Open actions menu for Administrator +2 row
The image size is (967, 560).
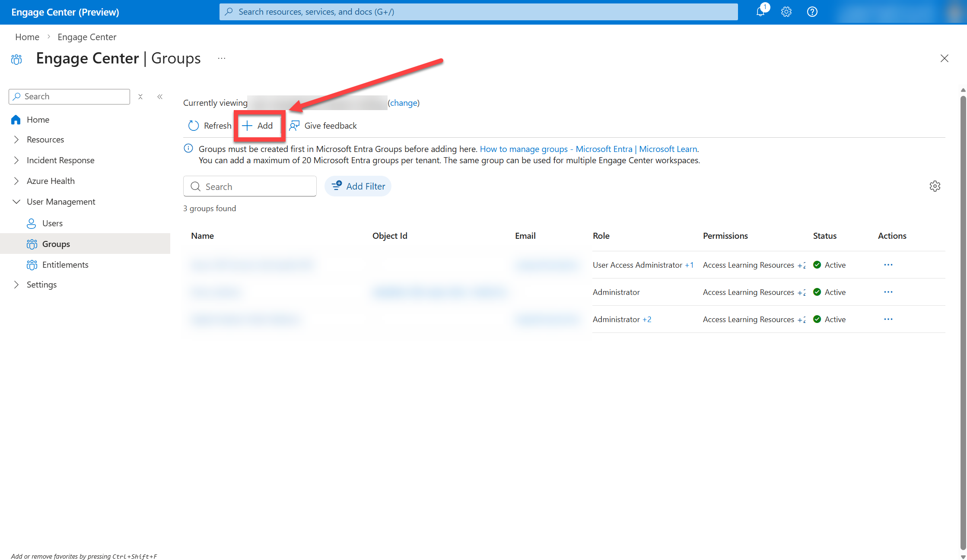888,319
